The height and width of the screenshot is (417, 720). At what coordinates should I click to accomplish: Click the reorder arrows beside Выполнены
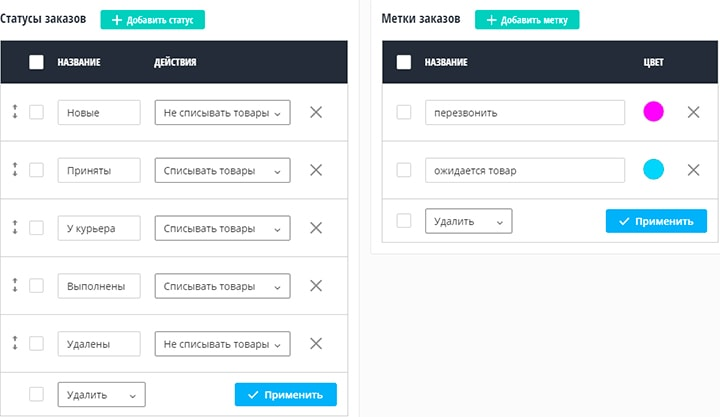click(x=15, y=286)
